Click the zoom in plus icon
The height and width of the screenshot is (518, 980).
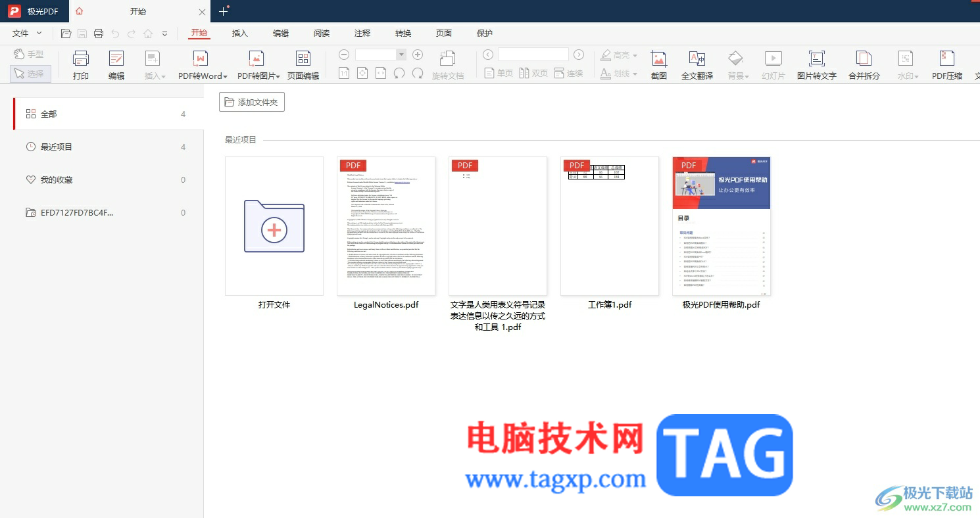pyautogui.click(x=417, y=55)
